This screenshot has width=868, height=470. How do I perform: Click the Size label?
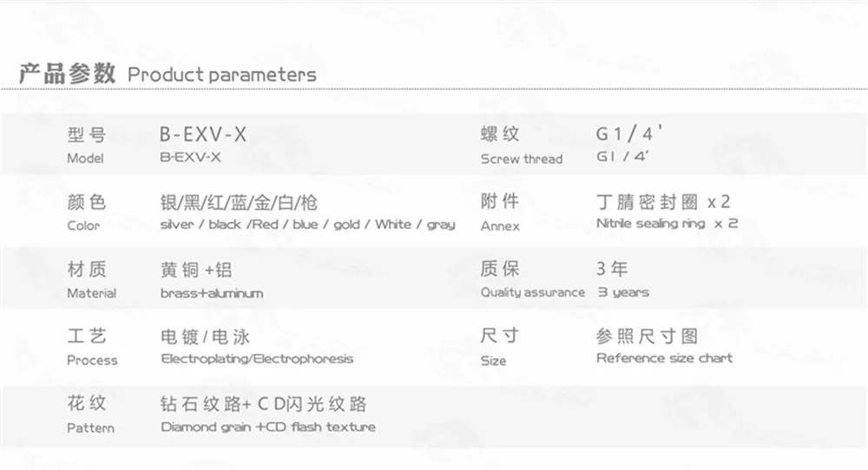point(493,361)
